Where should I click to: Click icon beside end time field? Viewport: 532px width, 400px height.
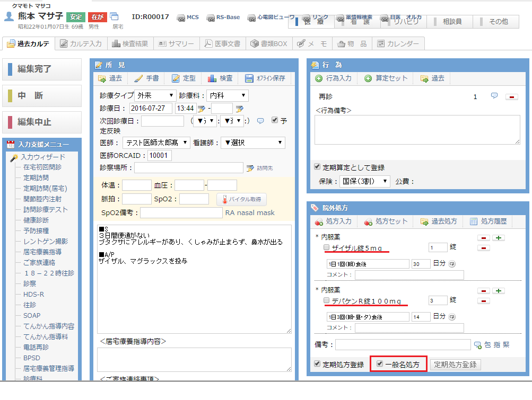240,109
